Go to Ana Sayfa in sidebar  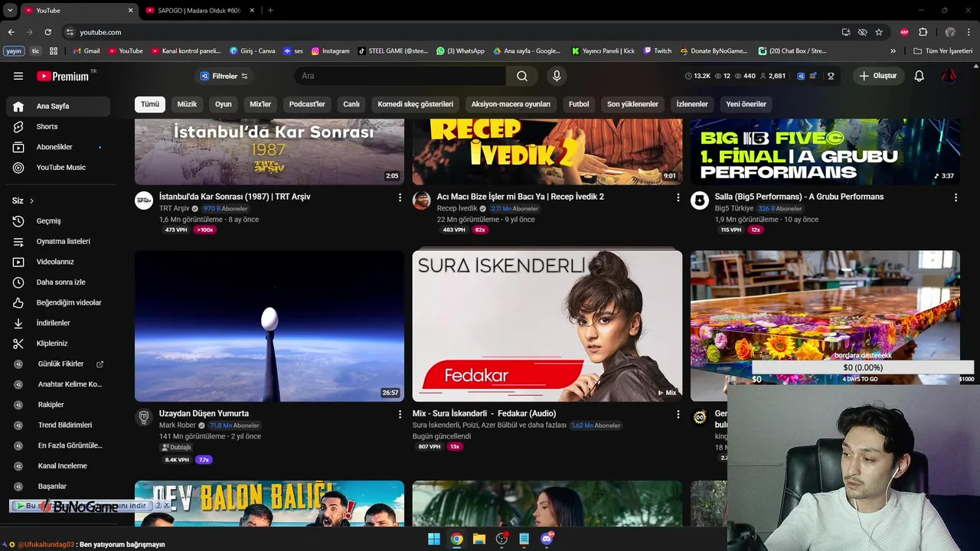pyautogui.click(x=58, y=106)
